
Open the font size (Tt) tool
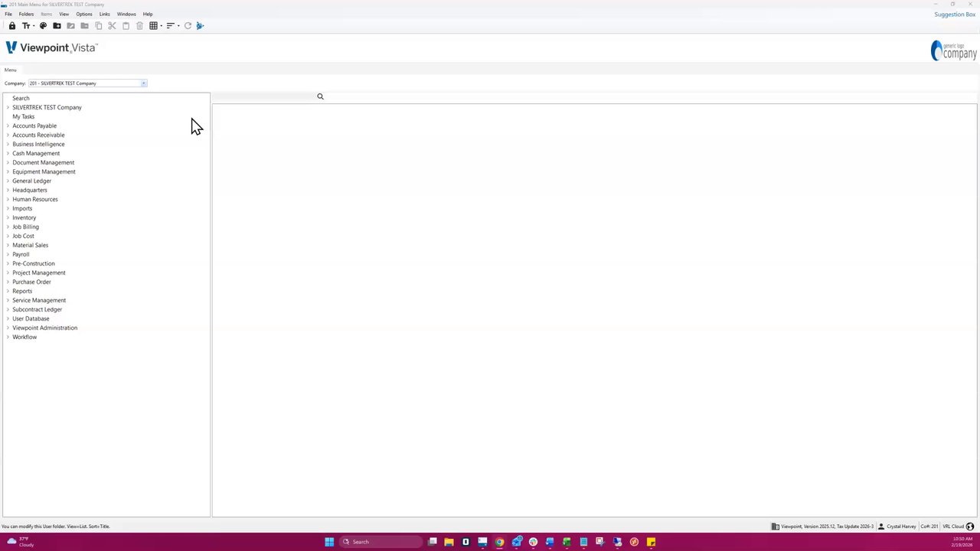point(25,26)
